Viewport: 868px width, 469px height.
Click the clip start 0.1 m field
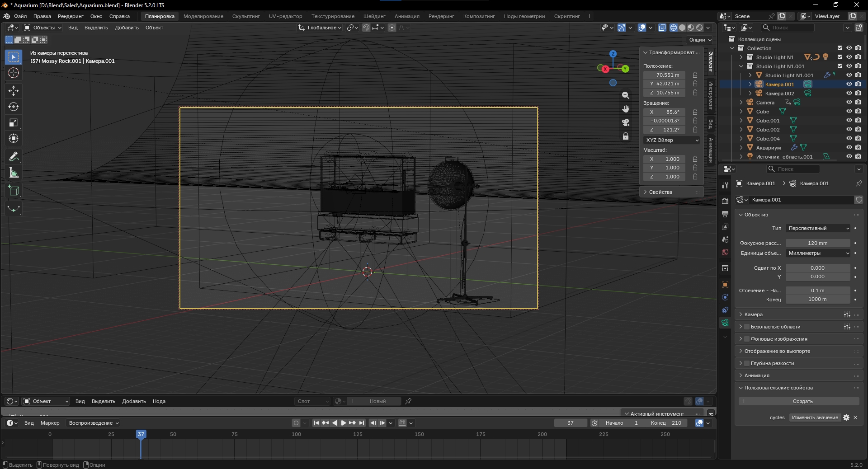[818, 291]
